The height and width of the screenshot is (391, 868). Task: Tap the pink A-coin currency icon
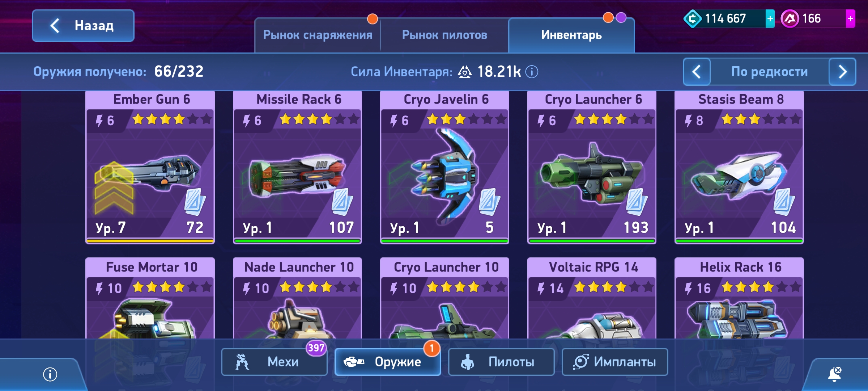pyautogui.click(x=790, y=19)
